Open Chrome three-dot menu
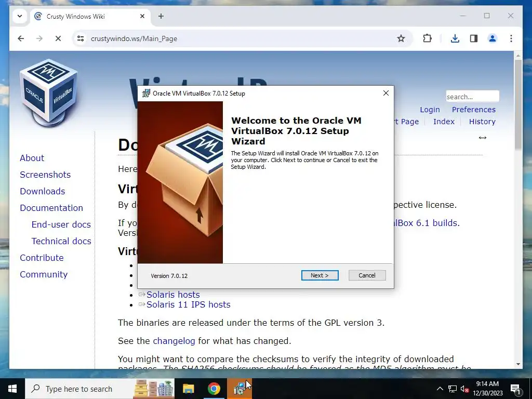Screen dimensions: 532x399 pyautogui.click(x=511, y=38)
